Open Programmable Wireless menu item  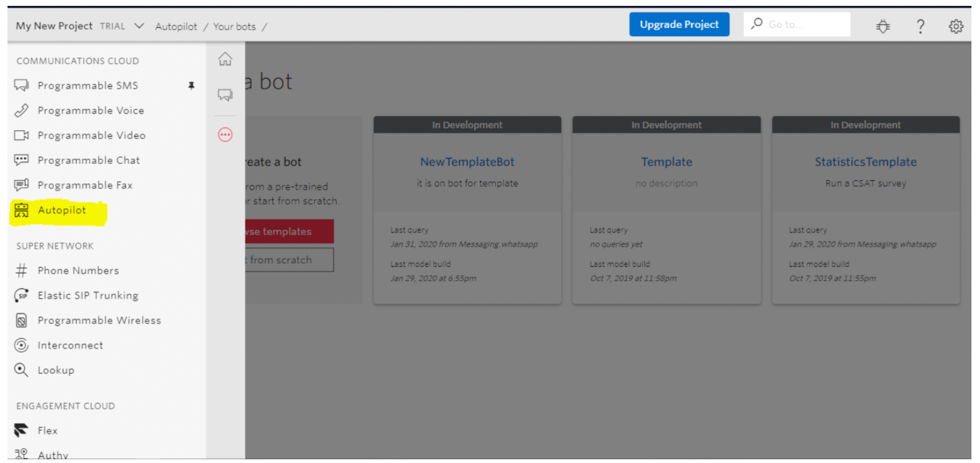(x=99, y=320)
